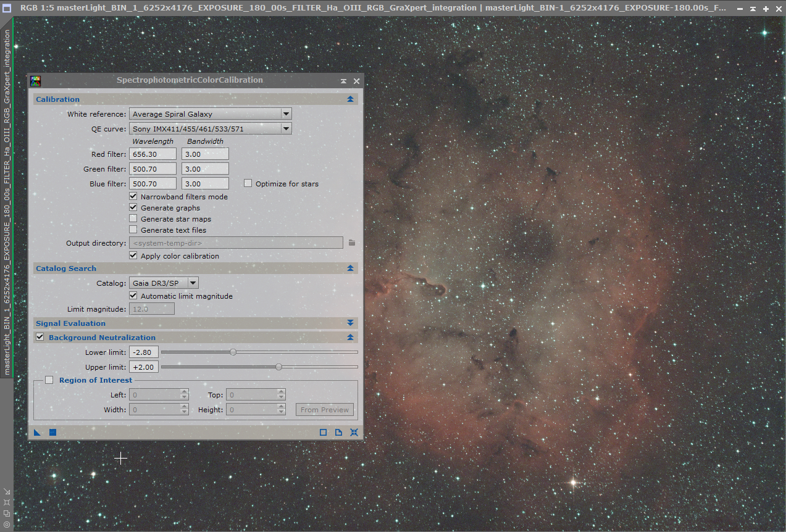Click the Green filter bandwidth field
Image resolution: width=786 pixels, height=532 pixels.
point(205,169)
